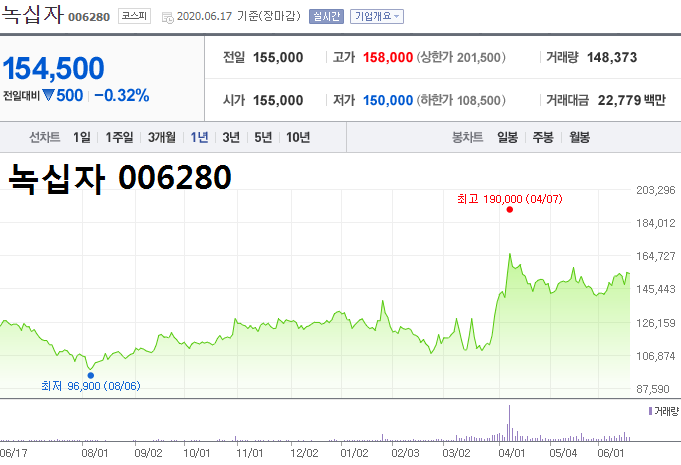
Task: Click the 거래량 value 148,373
Action: 612,57
